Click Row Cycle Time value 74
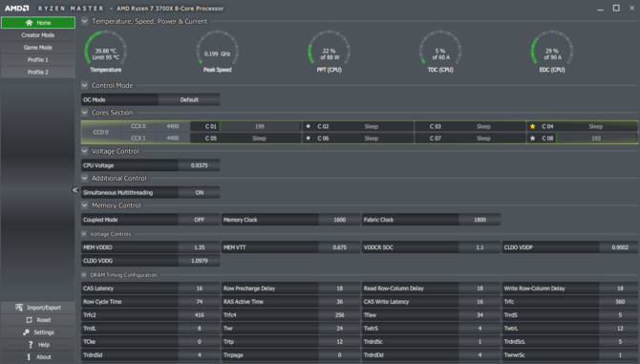The height and width of the screenshot is (364, 640). coord(200,302)
